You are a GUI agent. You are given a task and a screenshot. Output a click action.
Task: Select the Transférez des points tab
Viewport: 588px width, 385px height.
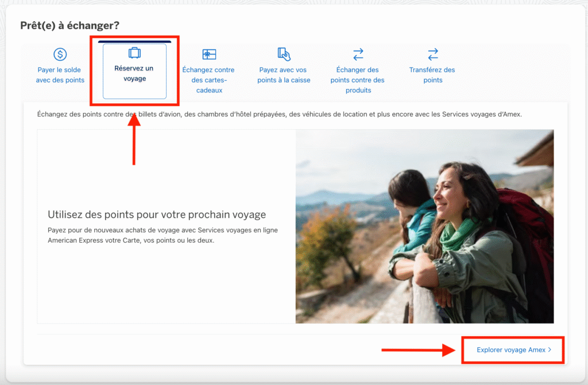tap(432, 68)
